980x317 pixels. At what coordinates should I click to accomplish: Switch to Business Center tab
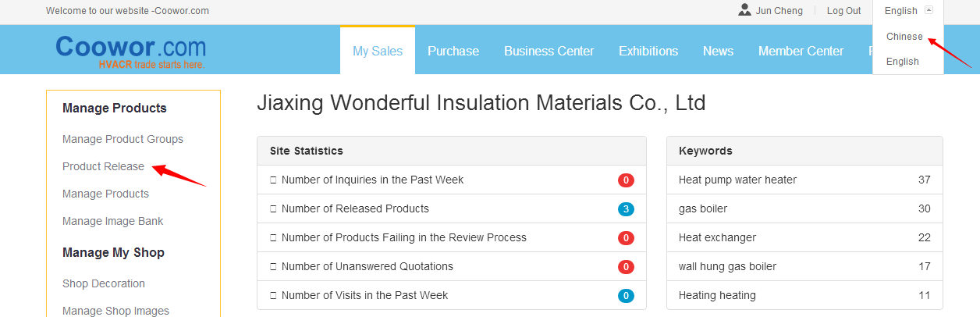pyautogui.click(x=549, y=51)
